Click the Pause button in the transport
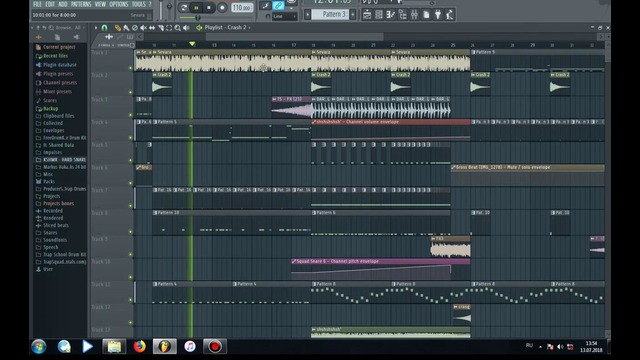The height and width of the screenshot is (360, 640). pos(196,7)
